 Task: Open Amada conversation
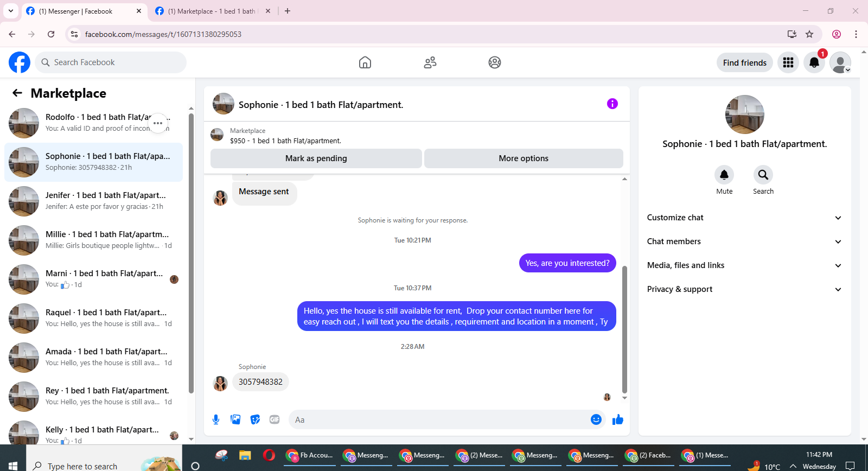click(x=93, y=358)
